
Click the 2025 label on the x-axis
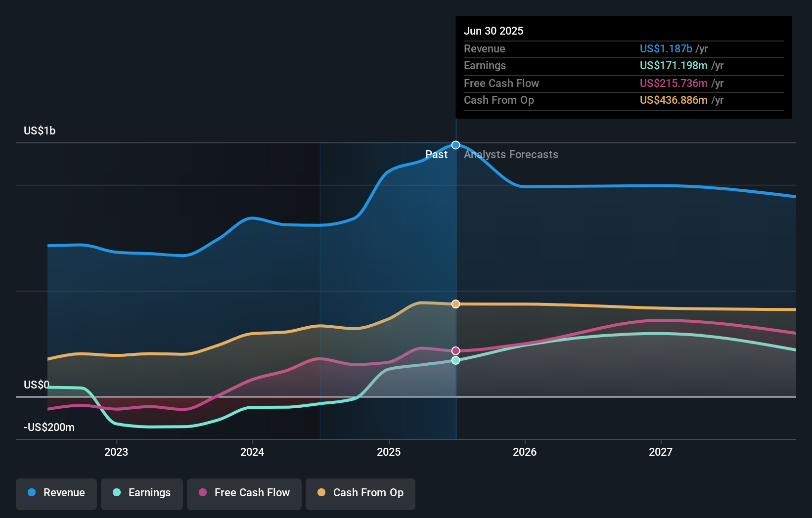coord(389,451)
